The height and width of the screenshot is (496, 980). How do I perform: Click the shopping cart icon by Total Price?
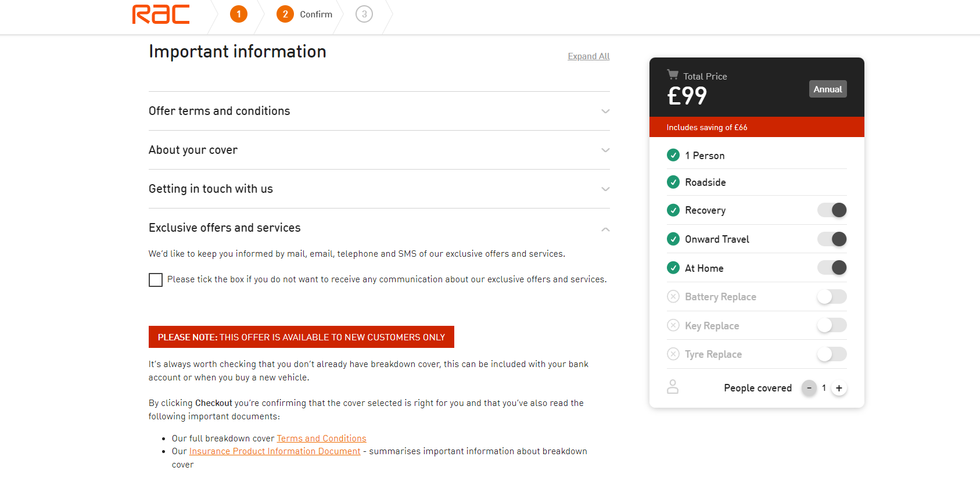[x=673, y=74]
